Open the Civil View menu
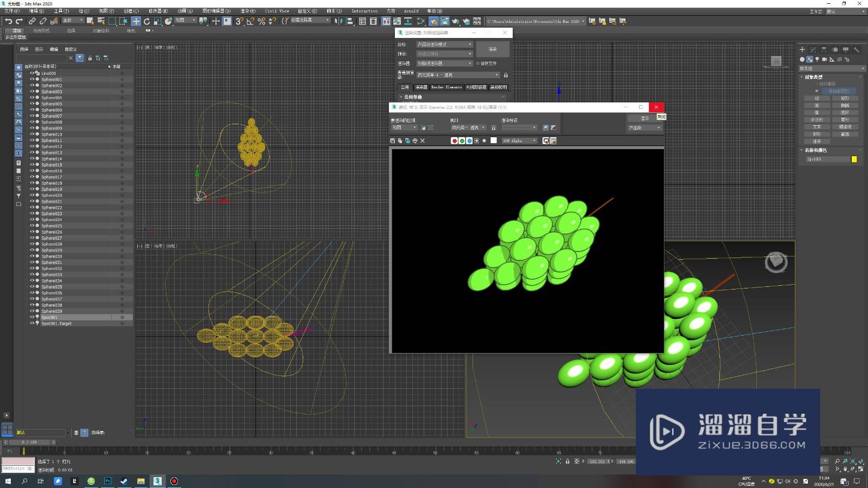The width and height of the screenshot is (868, 488). click(277, 11)
